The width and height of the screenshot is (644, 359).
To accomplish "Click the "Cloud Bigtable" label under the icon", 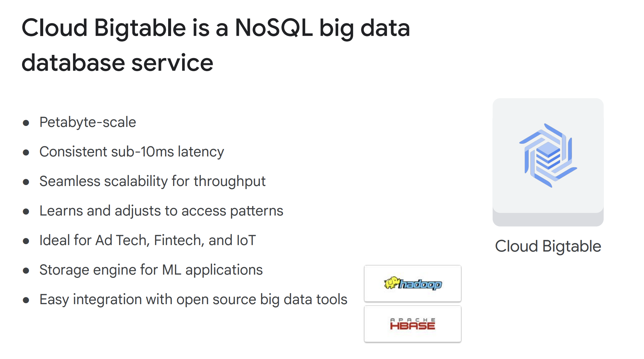I will coord(548,246).
